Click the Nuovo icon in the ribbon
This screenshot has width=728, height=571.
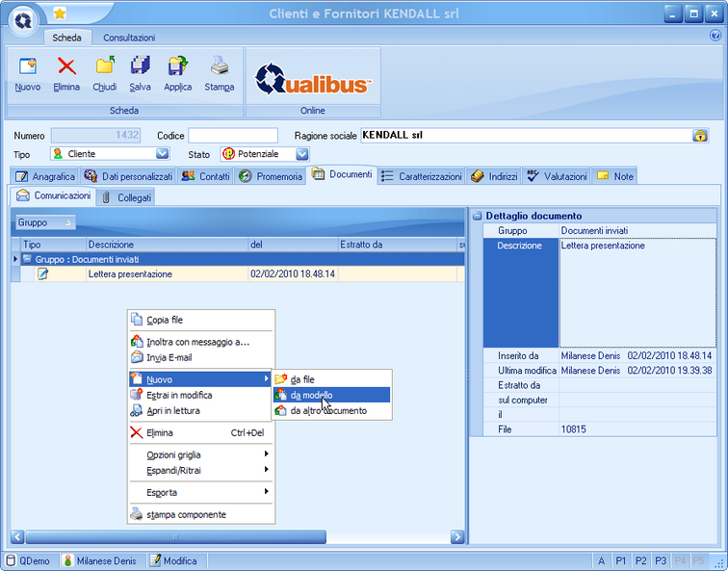27,67
